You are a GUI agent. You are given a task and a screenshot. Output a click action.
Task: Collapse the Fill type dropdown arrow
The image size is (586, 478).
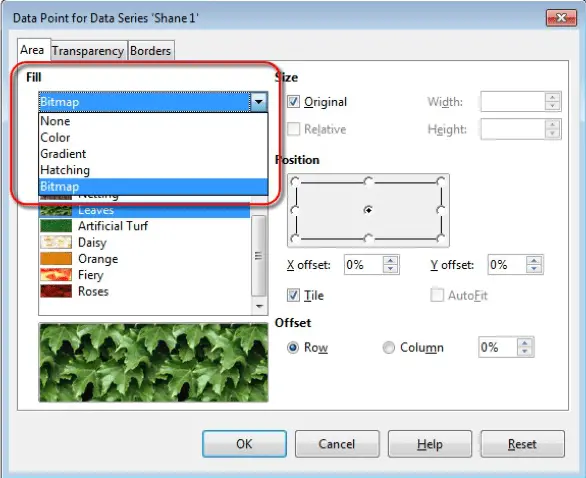(259, 102)
